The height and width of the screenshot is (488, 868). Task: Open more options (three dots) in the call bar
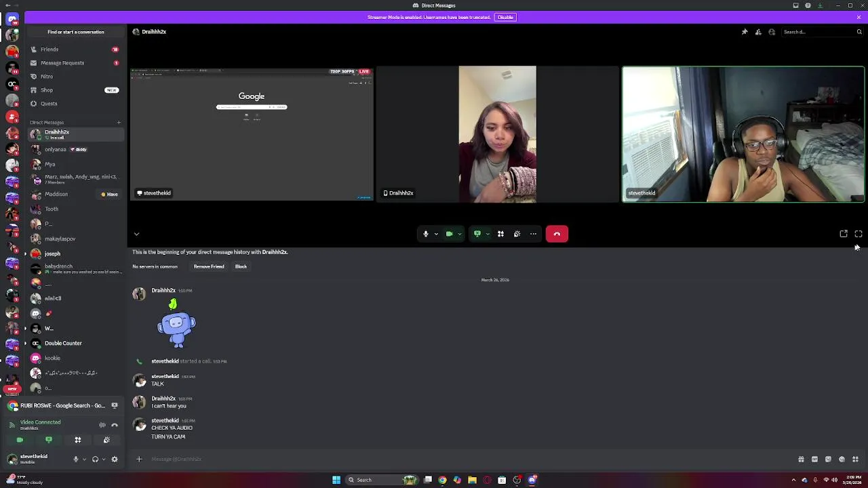click(x=533, y=234)
